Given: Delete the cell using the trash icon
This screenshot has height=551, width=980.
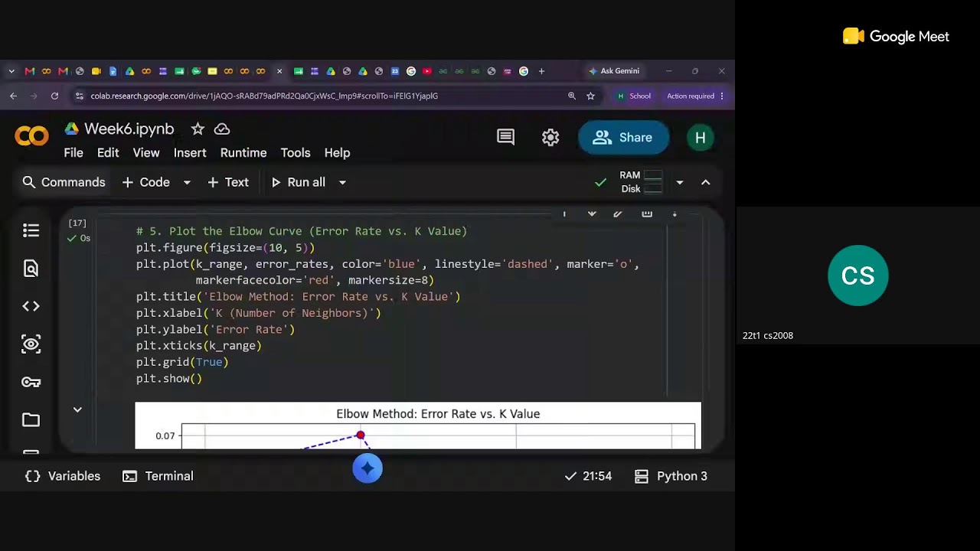Looking at the screenshot, I should (647, 214).
